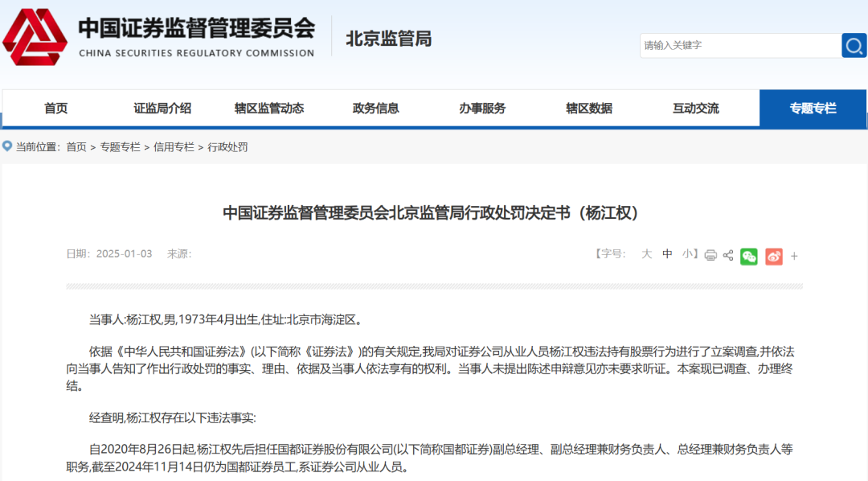Expand the 办事服务 menu
This screenshot has width=868, height=481.
point(482,108)
